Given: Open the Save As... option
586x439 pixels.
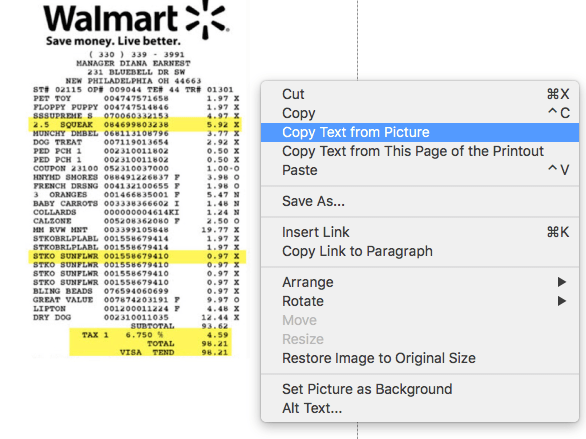Looking at the screenshot, I should point(420,201).
